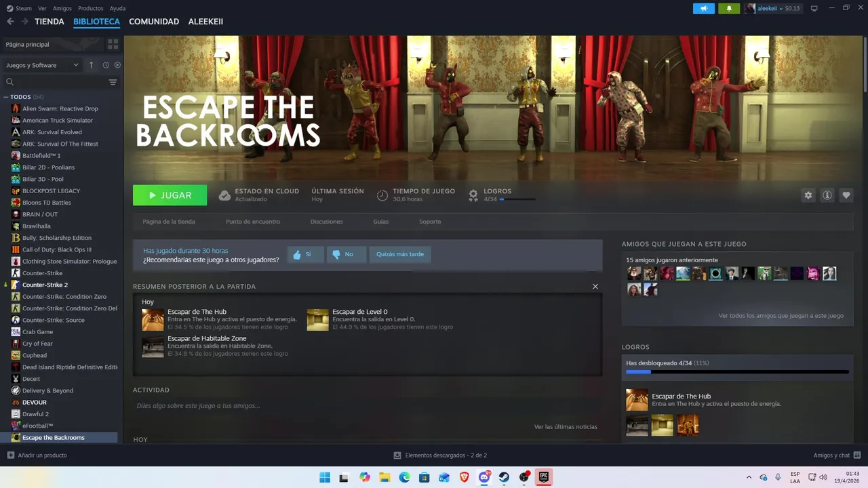Close the post-game summary panel

(x=595, y=286)
